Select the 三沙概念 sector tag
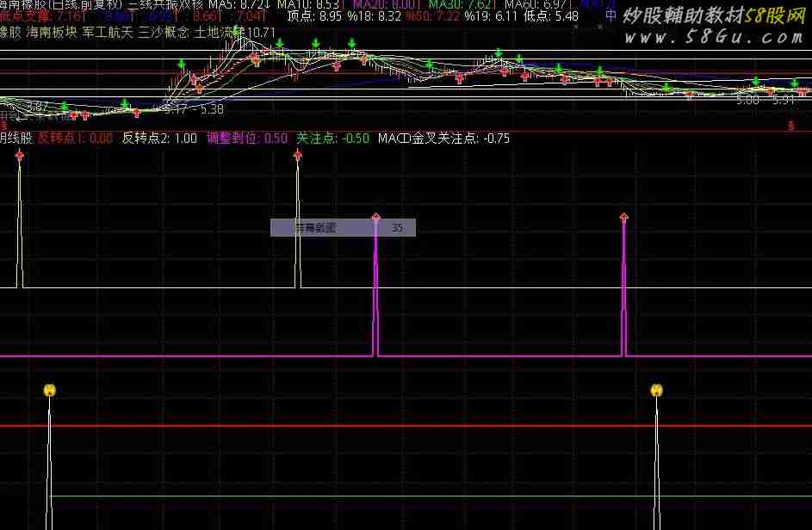Image resolution: width=812 pixels, height=530 pixels. (x=164, y=33)
